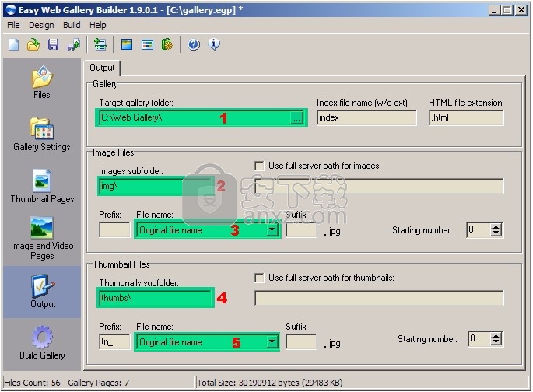Click the image files Suffix field

(301, 230)
